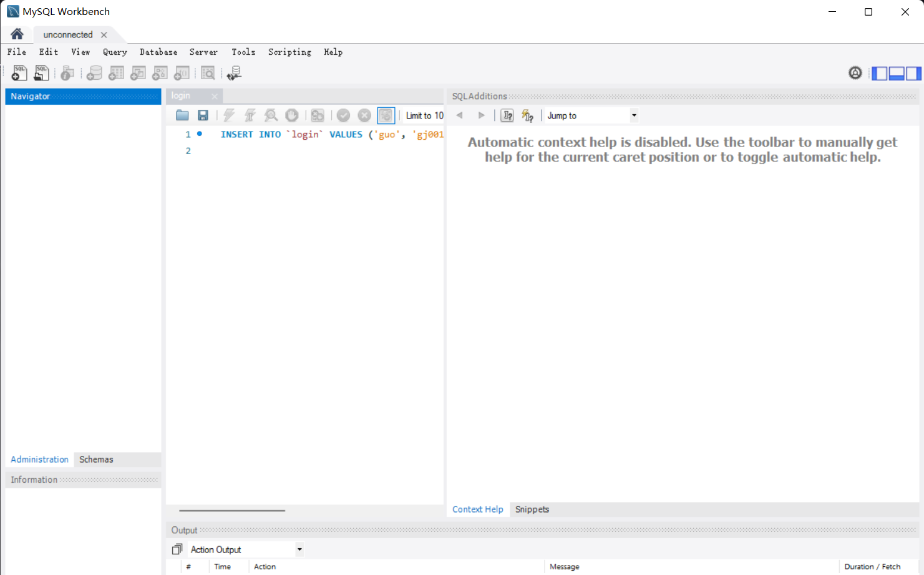The image size is (924, 575).
Task: Click the line 1 statement marker dot
Action: 200,133
